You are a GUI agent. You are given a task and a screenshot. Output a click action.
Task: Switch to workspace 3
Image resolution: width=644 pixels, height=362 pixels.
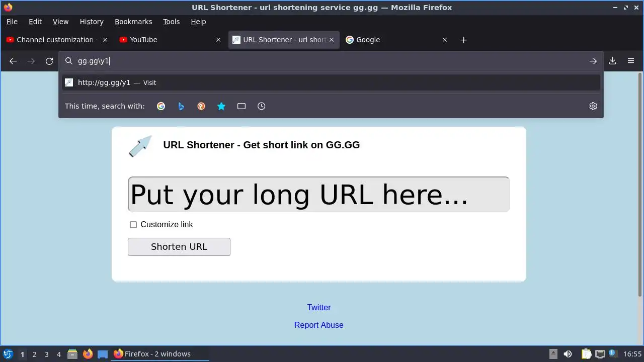click(x=46, y=354)
